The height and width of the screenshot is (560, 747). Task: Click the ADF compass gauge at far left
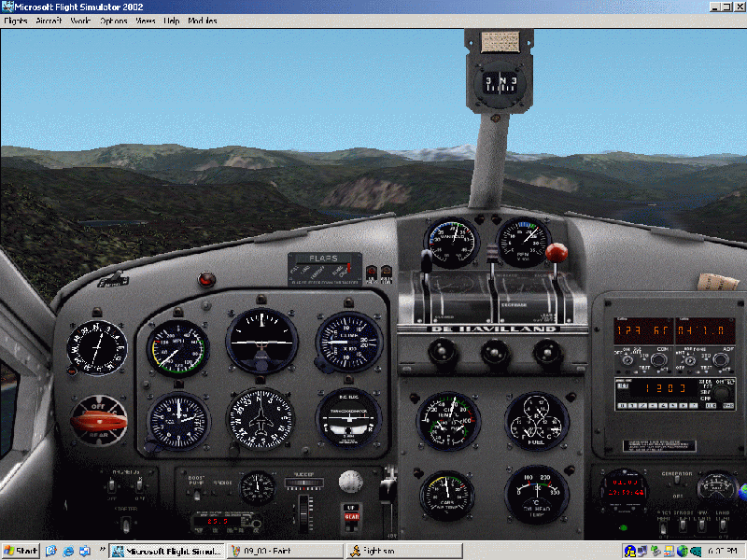coord(97,347)
